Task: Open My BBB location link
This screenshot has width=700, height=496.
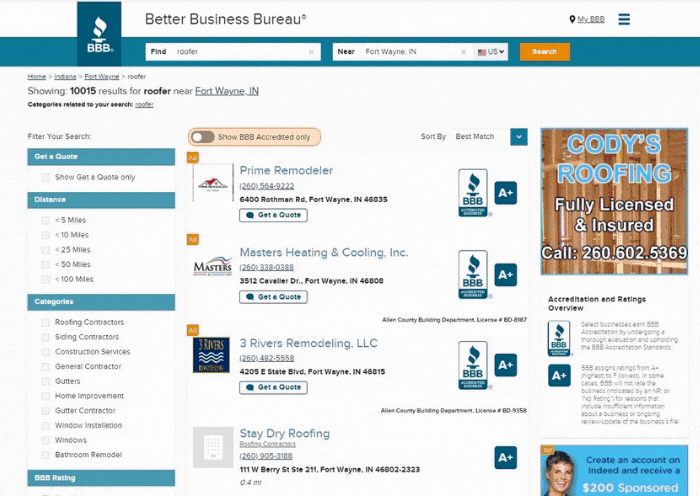Action: coord(587,19)
